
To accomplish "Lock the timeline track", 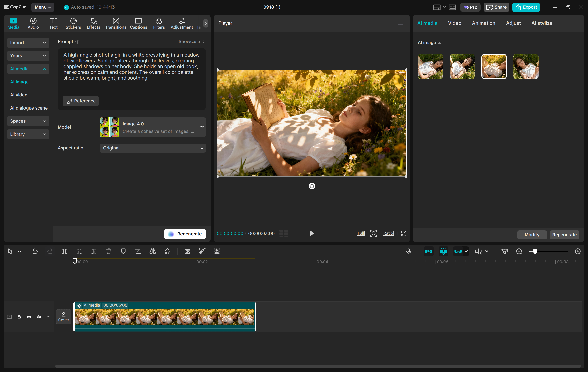I will point(19,317).
